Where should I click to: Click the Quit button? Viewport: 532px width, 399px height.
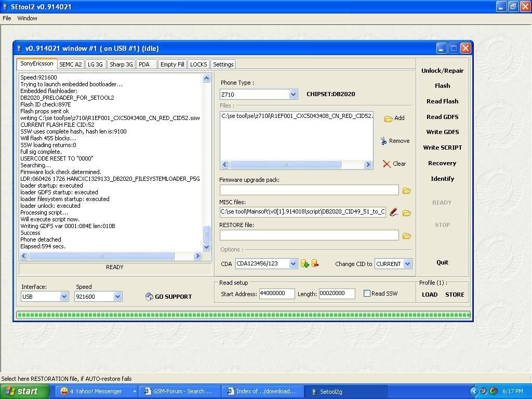click(x=443, y=262)
